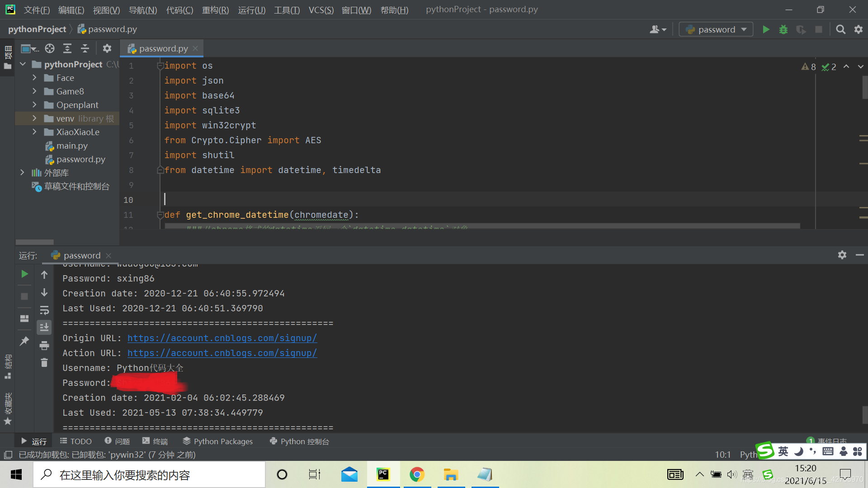Viewport: 868px width, 488px height.
Task: Expand the Openplant folder
Action: (x=34, y=105)
